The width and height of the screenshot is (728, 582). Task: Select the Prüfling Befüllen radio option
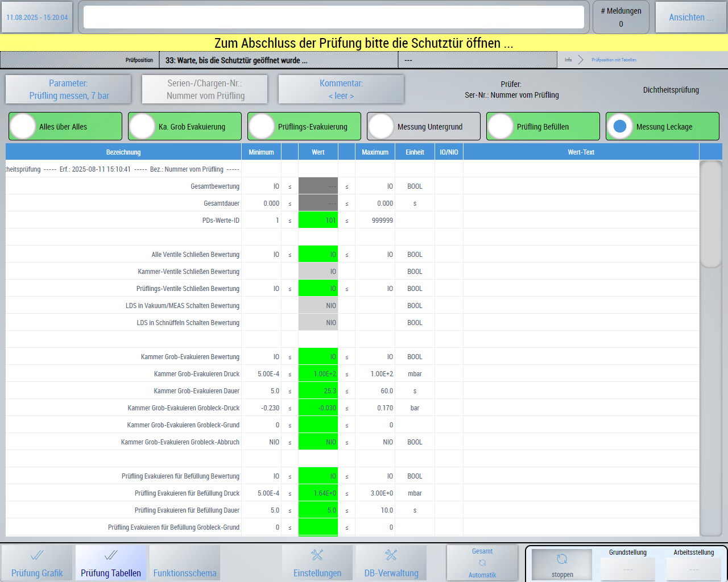(500, 126)
